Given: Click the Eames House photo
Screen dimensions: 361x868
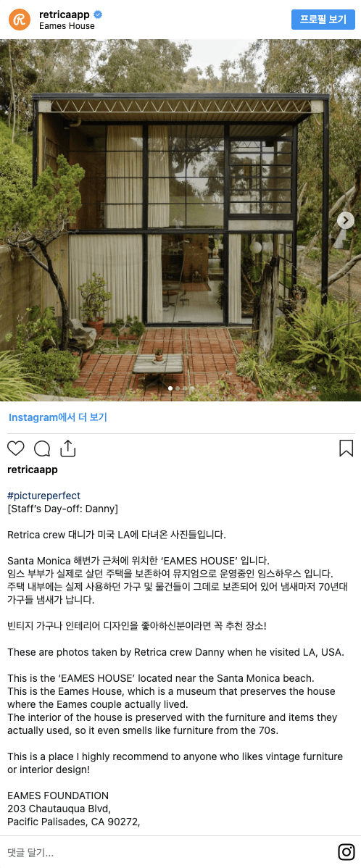Looking at the screenshot, I should click(180, 220).
